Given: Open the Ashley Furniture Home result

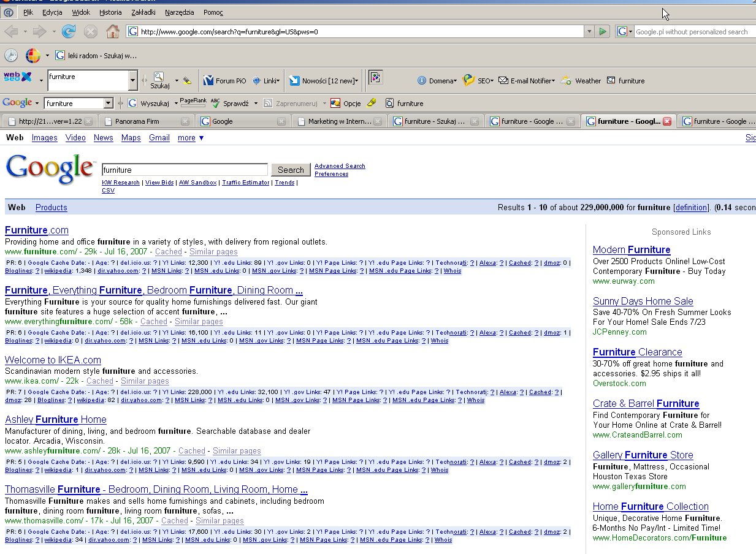Looking at the screenshot, I should [x=56, y=419].
